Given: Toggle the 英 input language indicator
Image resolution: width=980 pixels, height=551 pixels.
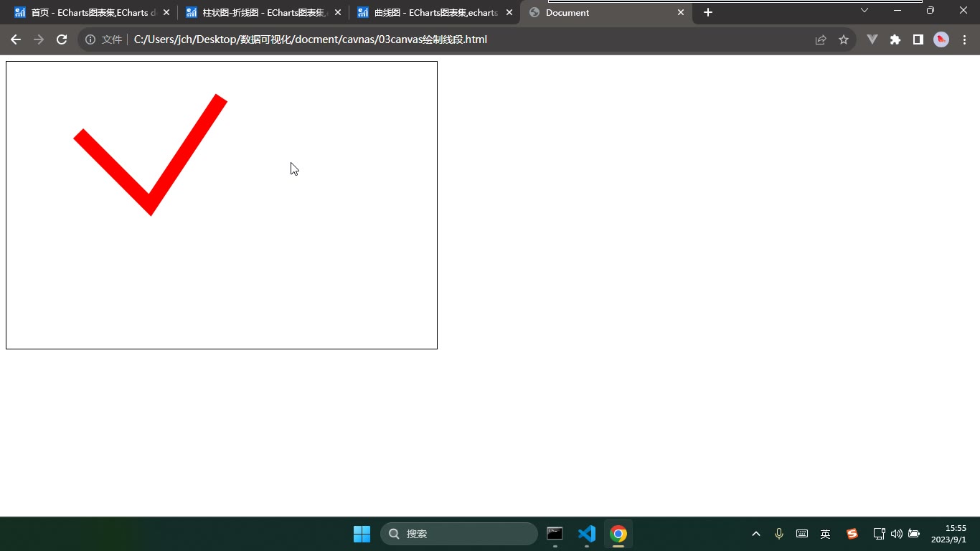Looking at the screenshot, I should pyautogui.click(x=826, y=534).
